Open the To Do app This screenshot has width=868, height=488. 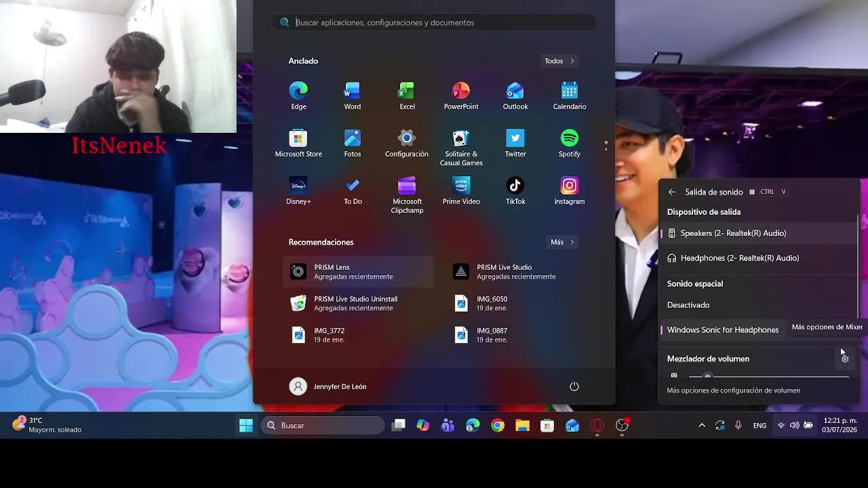(x=353, y=190)
